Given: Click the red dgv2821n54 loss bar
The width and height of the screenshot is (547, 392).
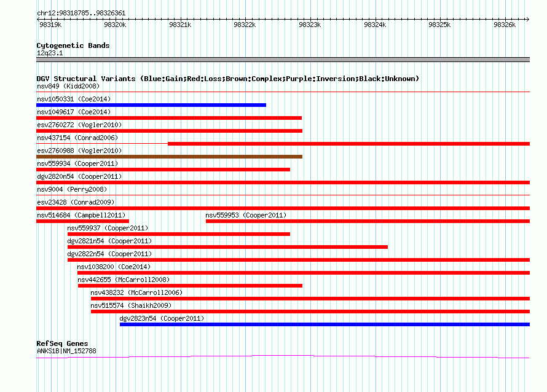Looking at the screenshot, I should point(227,247).
